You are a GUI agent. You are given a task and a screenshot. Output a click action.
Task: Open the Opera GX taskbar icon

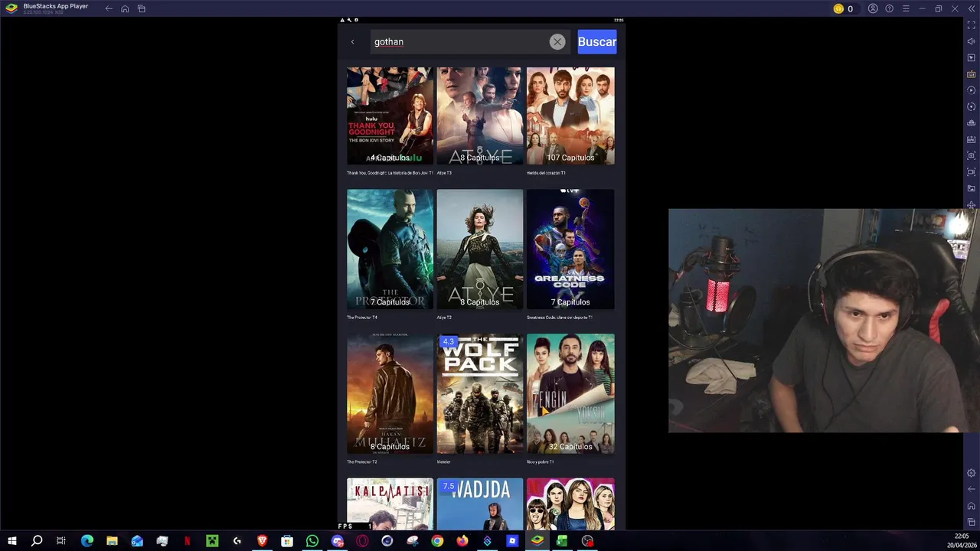[x=362, y=541]
